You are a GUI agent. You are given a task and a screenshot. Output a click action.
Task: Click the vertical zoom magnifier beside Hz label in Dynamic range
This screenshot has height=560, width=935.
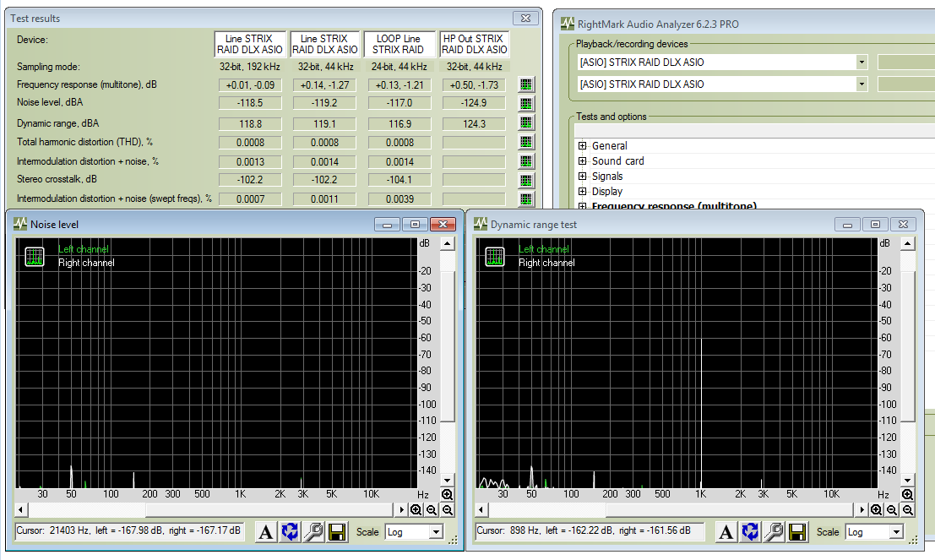coord(907,495)
